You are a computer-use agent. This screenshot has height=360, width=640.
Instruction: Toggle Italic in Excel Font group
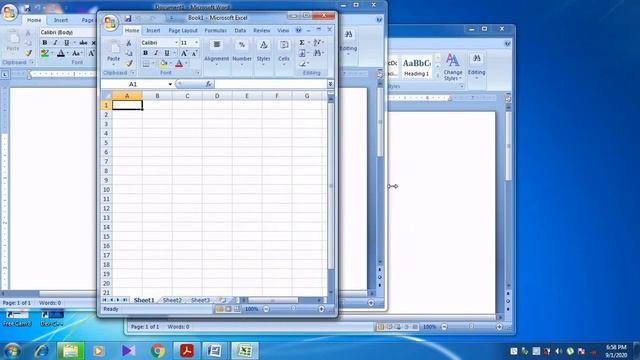coord(156,53)
